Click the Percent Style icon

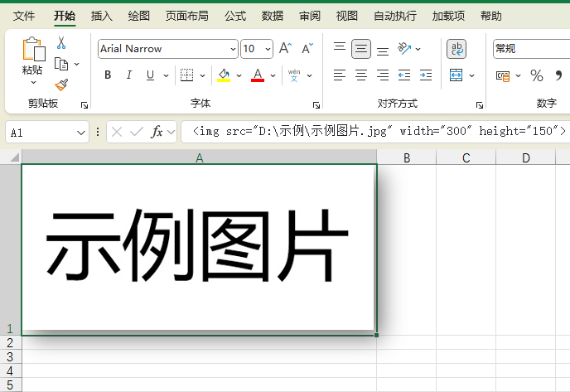pos(537,75)
